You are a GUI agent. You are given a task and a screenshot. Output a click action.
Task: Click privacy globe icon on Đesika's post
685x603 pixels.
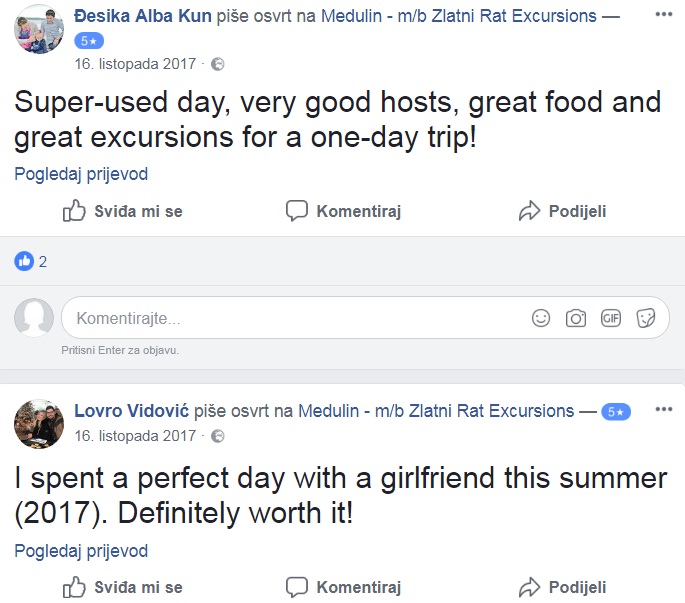pos(218,64)
